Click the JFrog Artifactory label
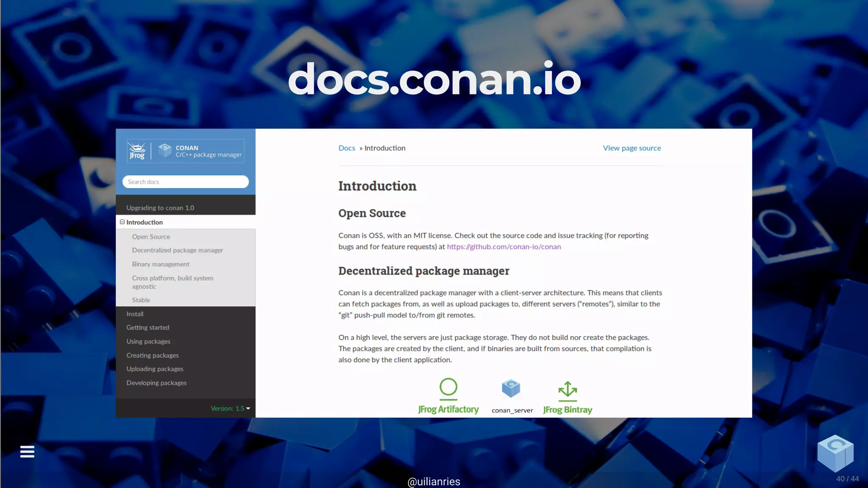 pyautogui.click(x=448, y=409)
